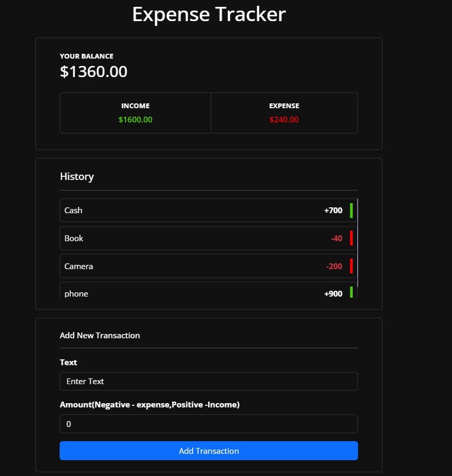Click the History heading
452x476 pixels.
[x=77, y=177]
